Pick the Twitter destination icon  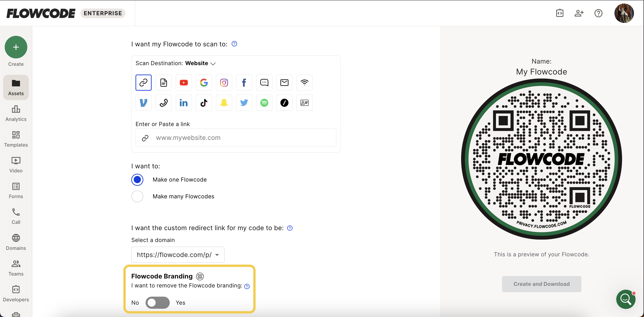pos(244,103)
